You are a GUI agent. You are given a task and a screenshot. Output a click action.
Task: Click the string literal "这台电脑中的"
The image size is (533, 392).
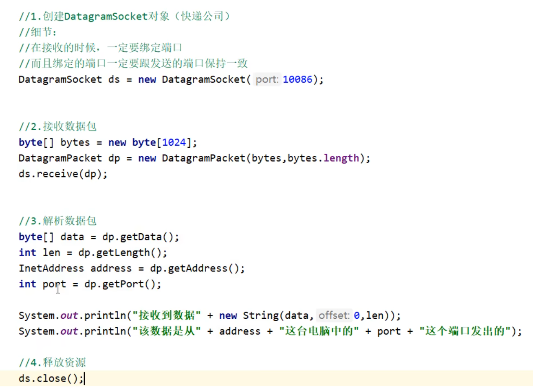[x=319, y=331]
